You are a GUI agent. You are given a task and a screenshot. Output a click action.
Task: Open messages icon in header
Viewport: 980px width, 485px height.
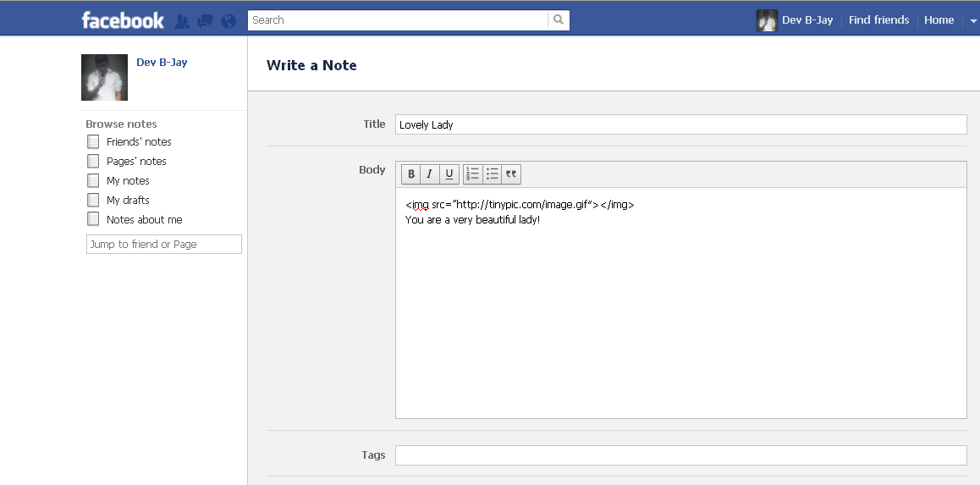[x=205, y=21]
